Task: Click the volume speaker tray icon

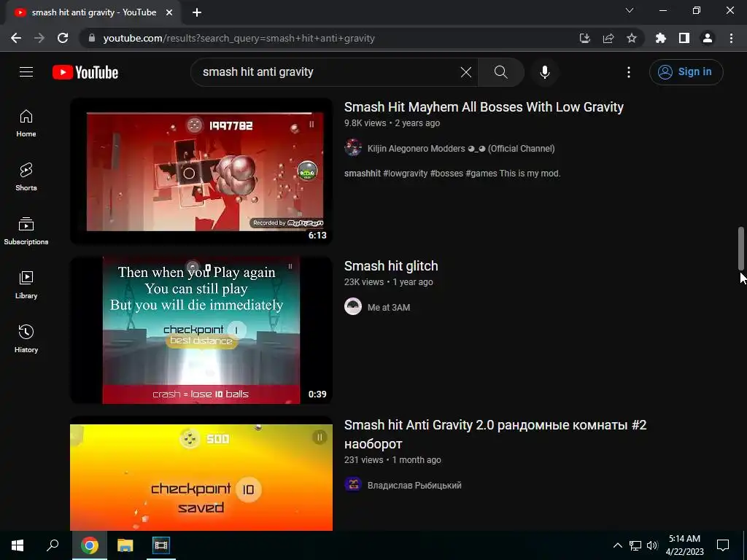Action: click(652, 545)
